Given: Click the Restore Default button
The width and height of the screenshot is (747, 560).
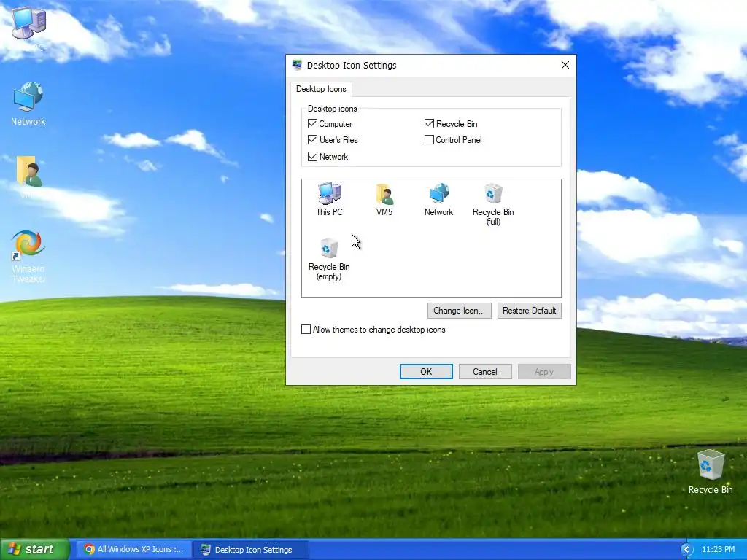Looking at the screenshot, I should pyautogui.click(x=530, y=311).
